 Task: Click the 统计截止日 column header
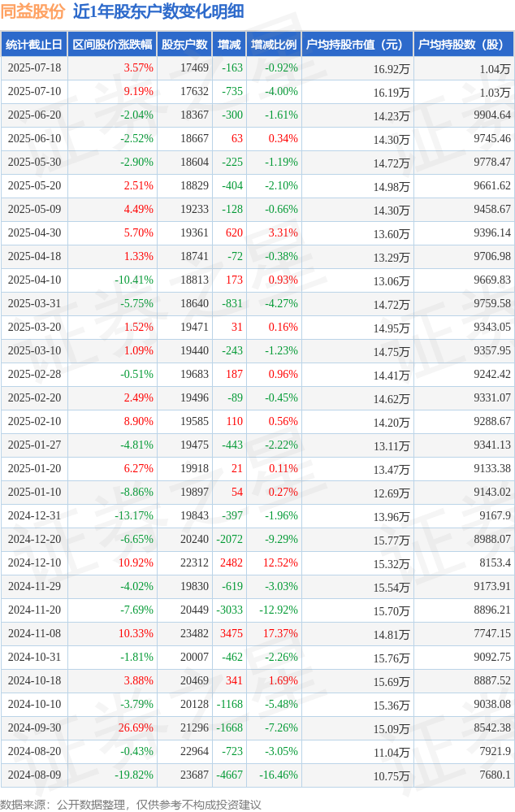(34, 45)
